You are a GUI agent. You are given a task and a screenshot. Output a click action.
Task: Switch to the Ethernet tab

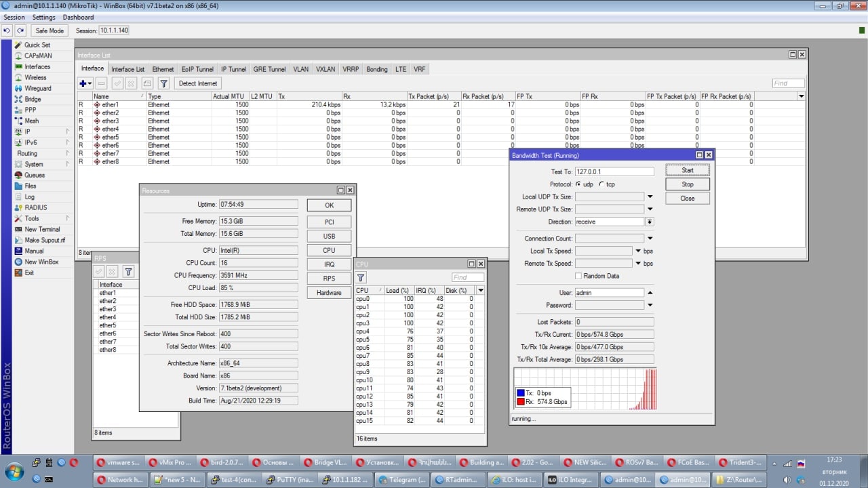coord(163,69)
